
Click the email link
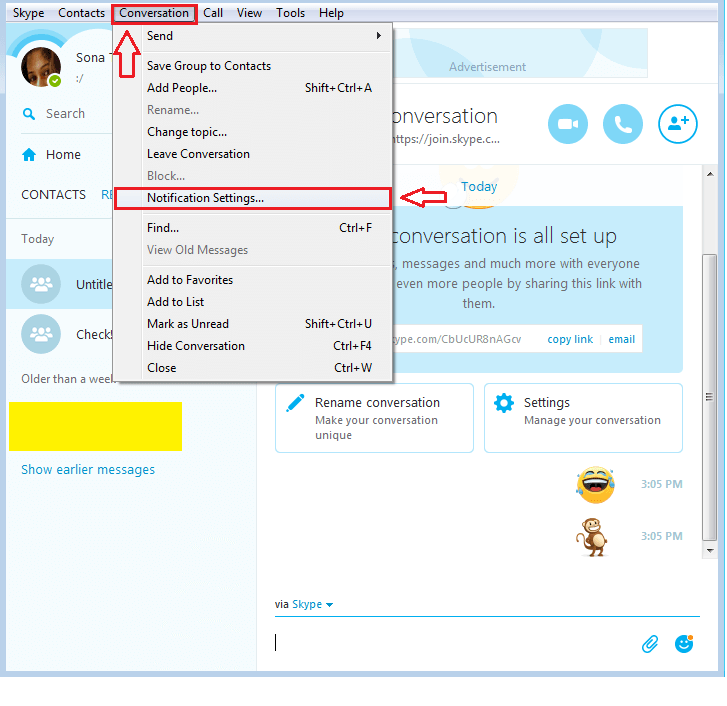[x=621, y=339]
